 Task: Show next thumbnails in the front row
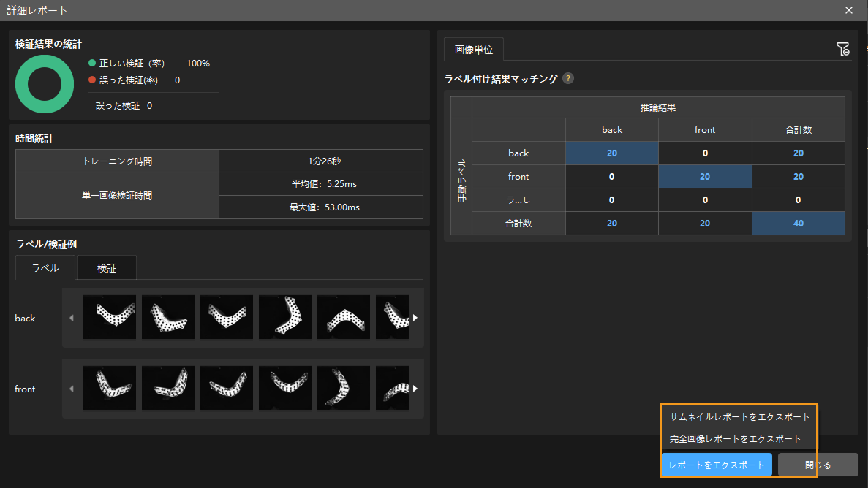[415, 389]
